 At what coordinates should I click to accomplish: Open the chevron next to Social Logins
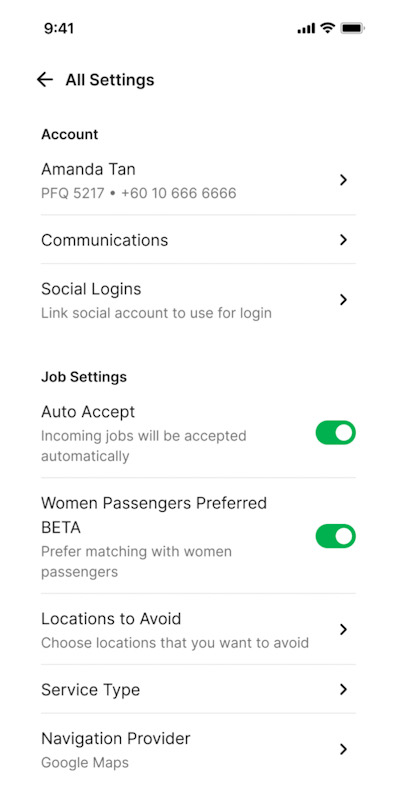(x=343, y=300)
